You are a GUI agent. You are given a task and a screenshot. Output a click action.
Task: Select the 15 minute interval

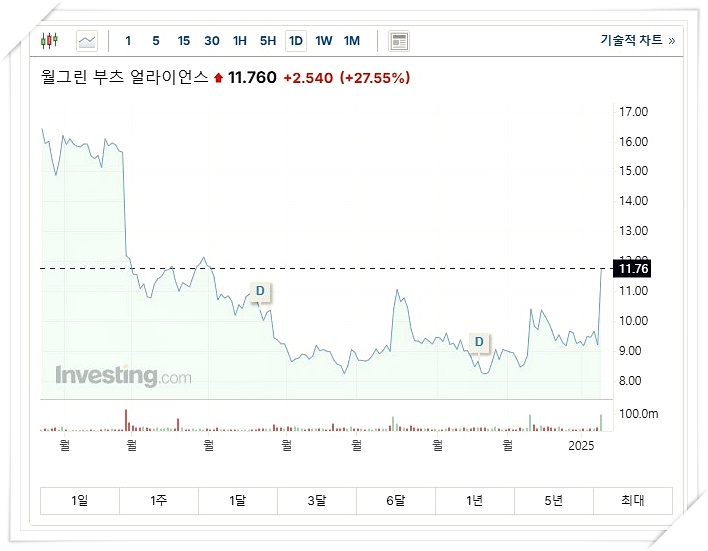pyautogui.click(x=184, y=41)
